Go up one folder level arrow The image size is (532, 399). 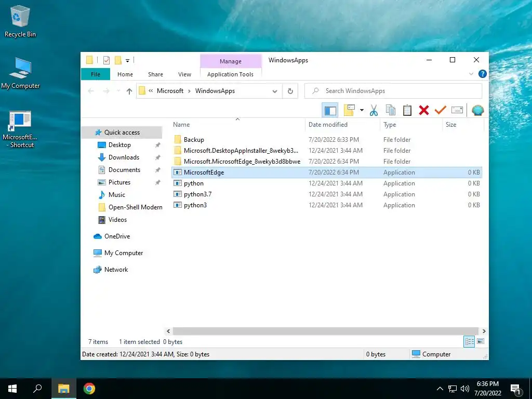(129, 91)
